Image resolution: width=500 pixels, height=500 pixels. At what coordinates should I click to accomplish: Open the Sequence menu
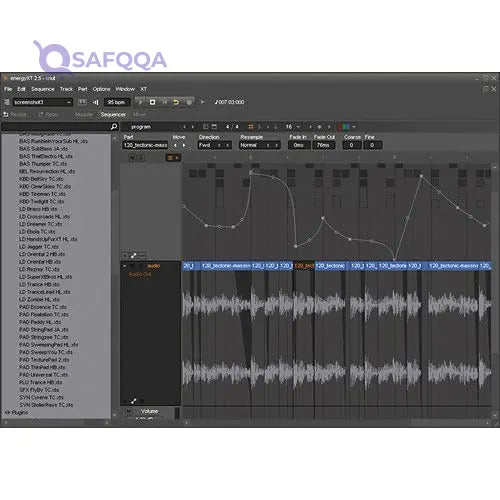point(43,89)
